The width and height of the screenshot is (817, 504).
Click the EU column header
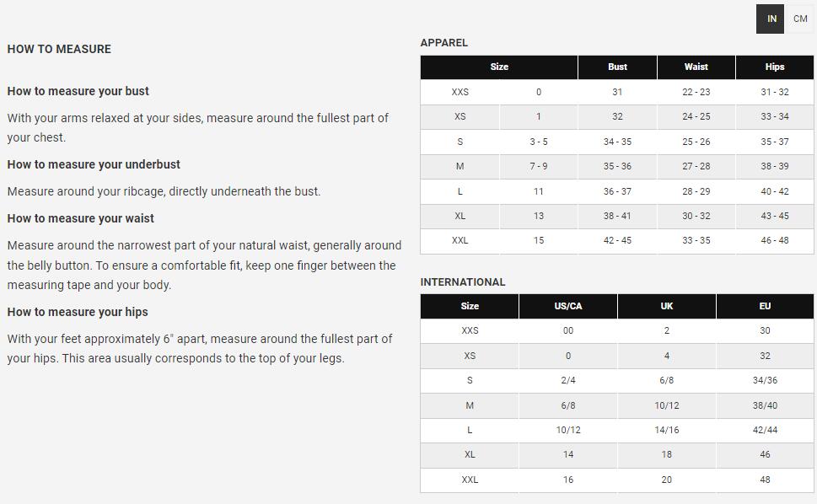pyautogui.click(x=765, y=306)
